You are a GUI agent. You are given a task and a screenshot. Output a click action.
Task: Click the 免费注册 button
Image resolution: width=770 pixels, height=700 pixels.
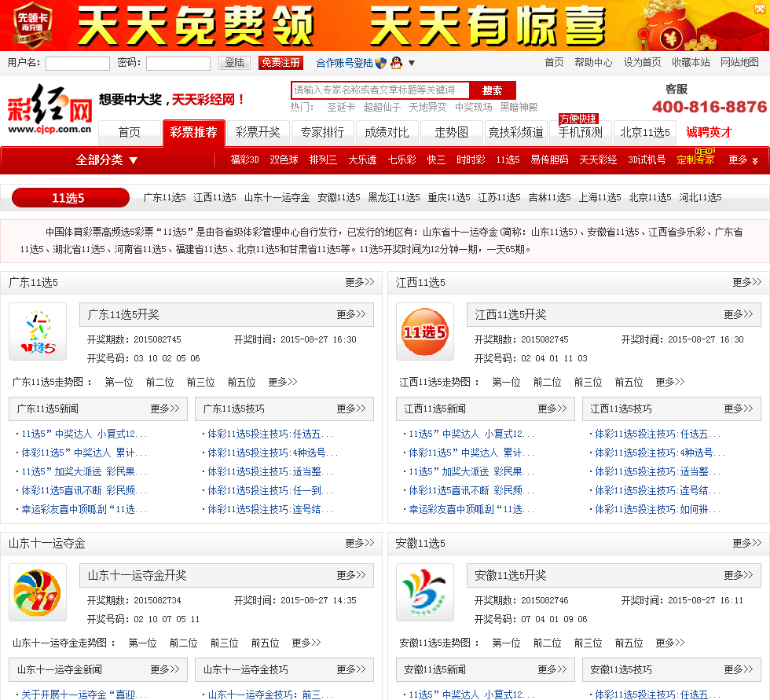coord(280,63)
